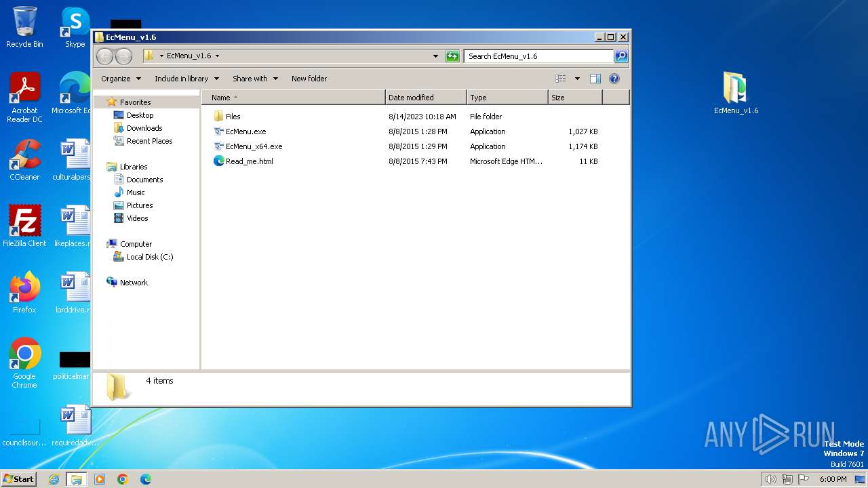868x488 pixels.
Task: Click the Back navigation arrow in Explorer
Action: click(104, 56)
